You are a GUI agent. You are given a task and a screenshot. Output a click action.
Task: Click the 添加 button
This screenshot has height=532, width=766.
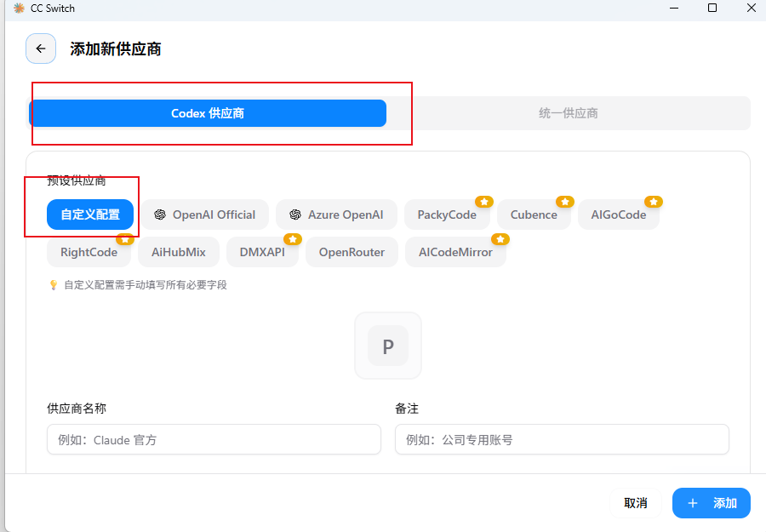coord(712,503)
